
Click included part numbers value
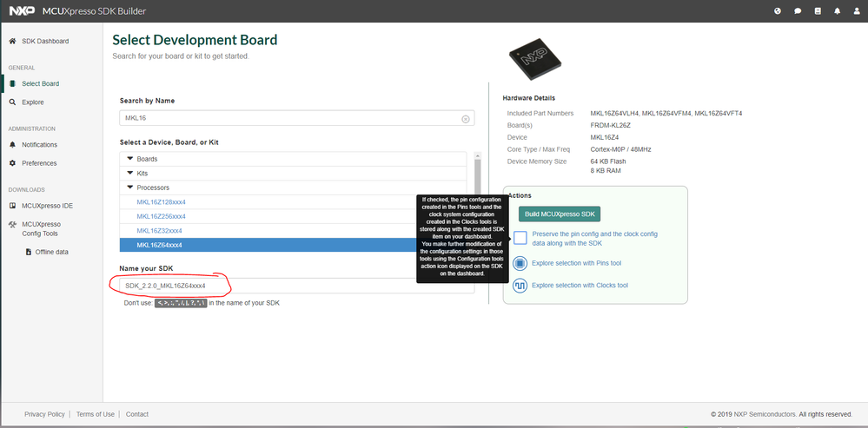(x=666, y=114)
